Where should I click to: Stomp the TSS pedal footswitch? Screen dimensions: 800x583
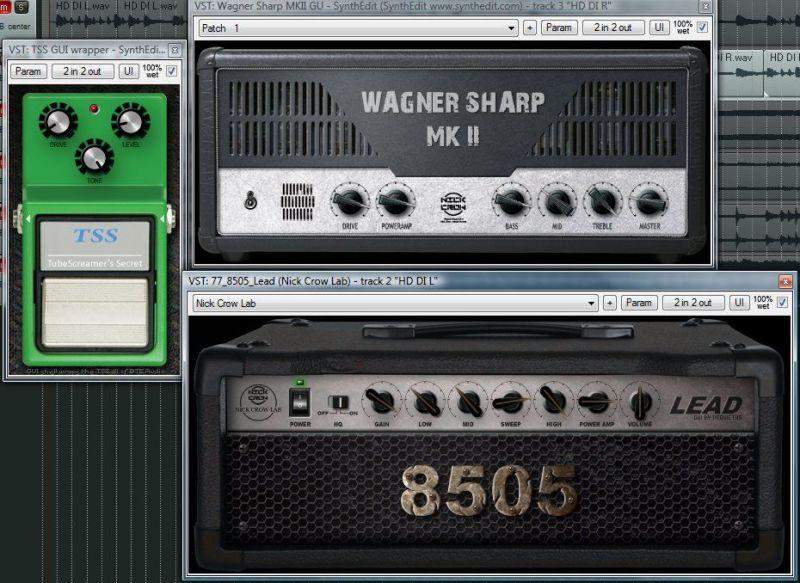point(95,312)
